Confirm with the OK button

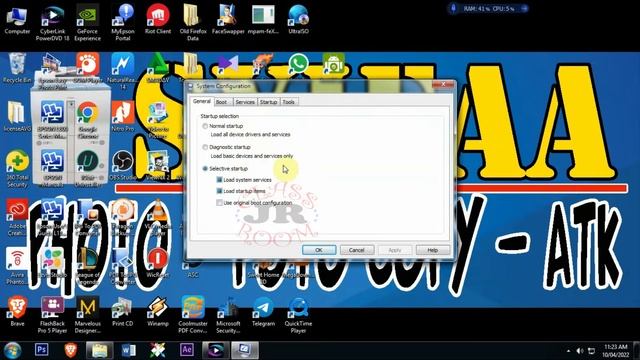coord(319,250)
